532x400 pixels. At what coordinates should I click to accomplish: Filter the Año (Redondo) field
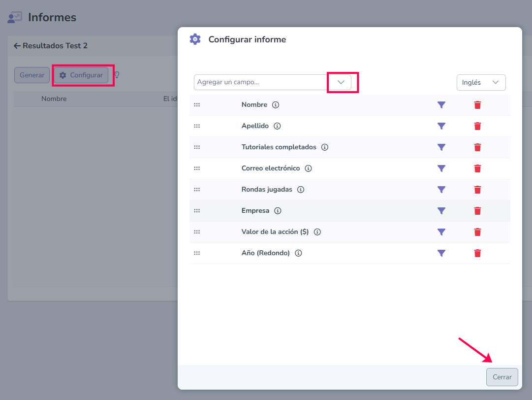point(441,253)
